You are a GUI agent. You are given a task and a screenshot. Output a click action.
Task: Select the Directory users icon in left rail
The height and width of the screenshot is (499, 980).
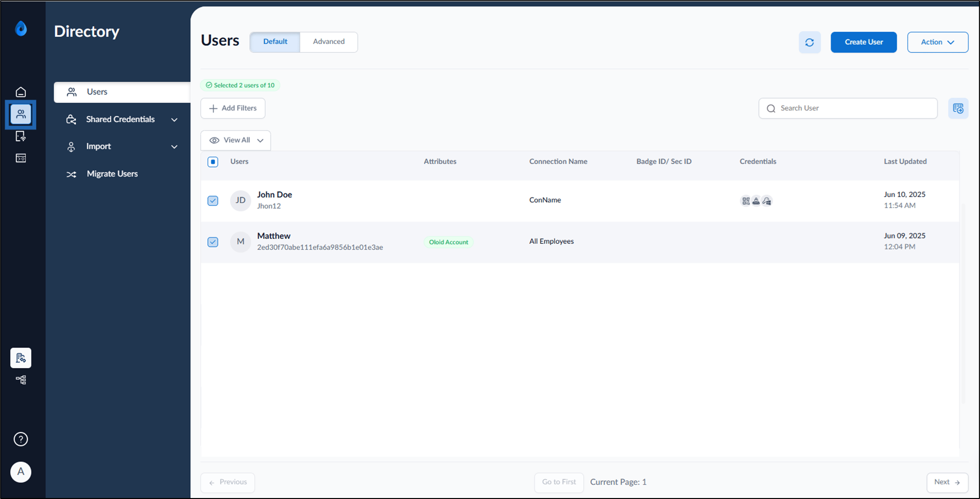tap(21, 114)
